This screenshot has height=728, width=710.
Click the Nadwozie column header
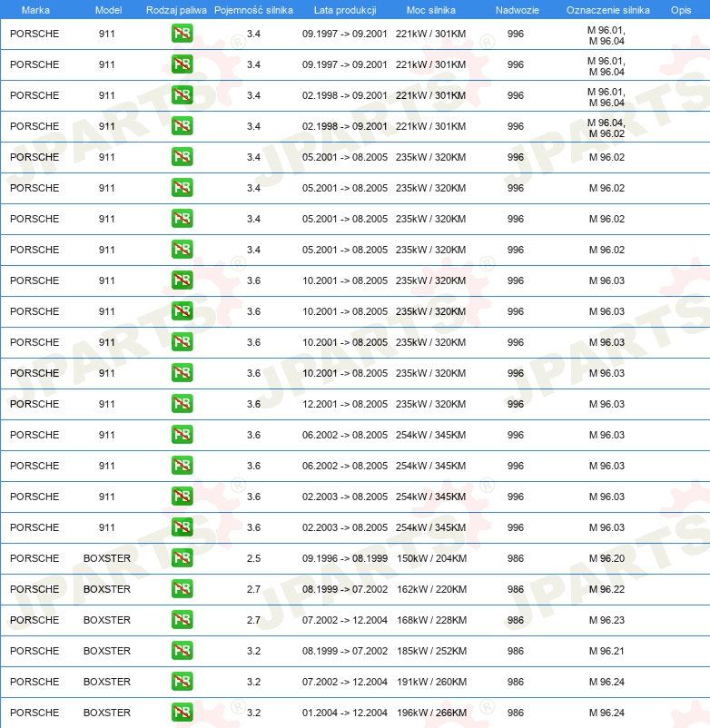point(518,10)
